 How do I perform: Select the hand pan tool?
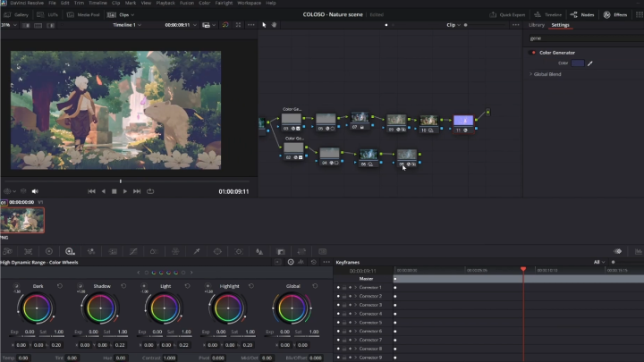[x=274, y=25]
